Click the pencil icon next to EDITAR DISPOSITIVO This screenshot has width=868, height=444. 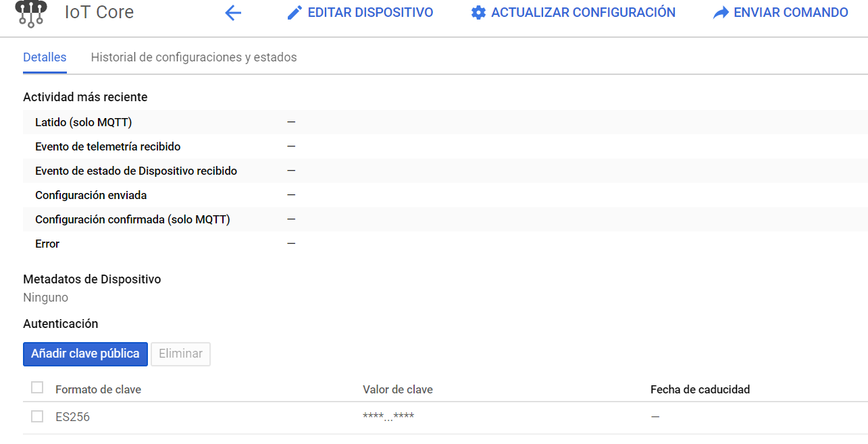(x=295, y=11)
